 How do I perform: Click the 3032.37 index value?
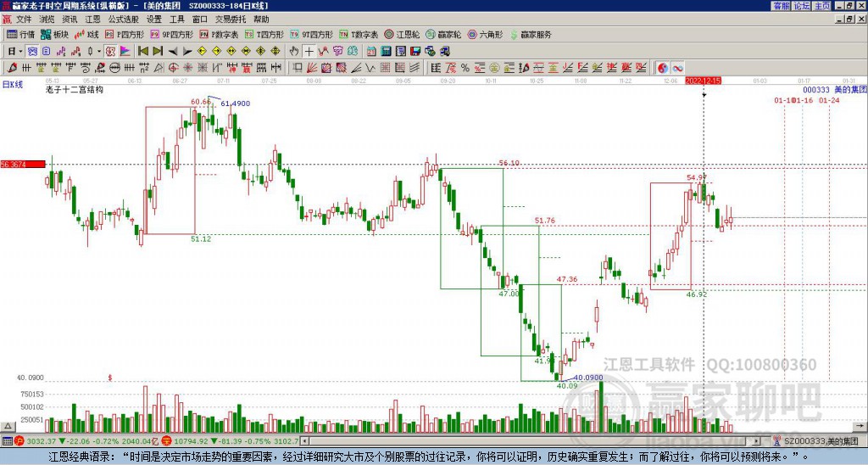click(41, 441)
